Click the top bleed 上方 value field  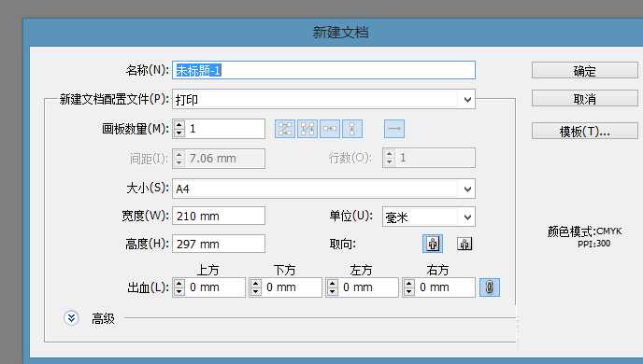[x=215, y=287]
